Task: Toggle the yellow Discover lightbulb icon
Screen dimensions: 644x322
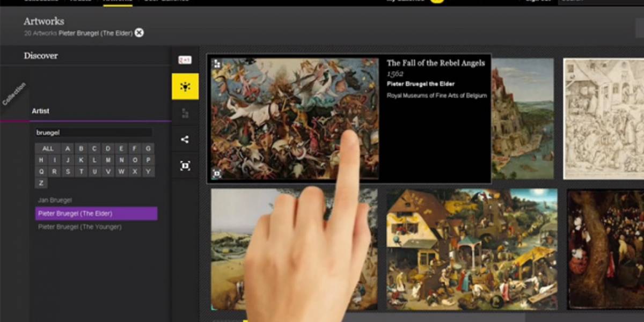Action: point(185,86)
